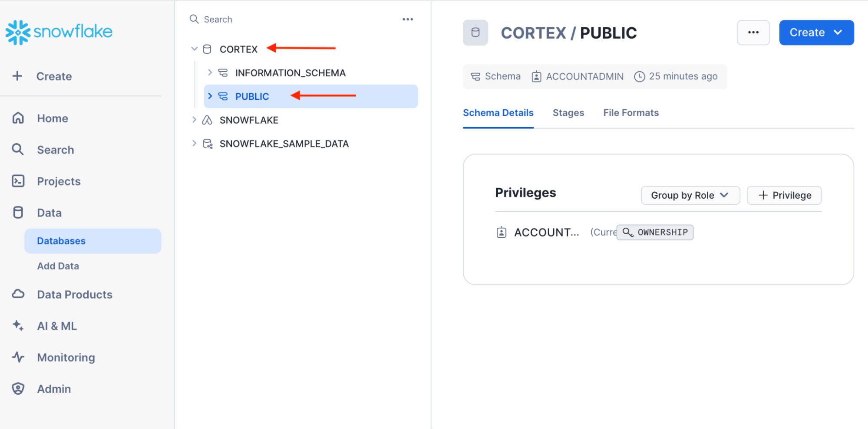
Task: Open Home via house icon
Action: 18,118
